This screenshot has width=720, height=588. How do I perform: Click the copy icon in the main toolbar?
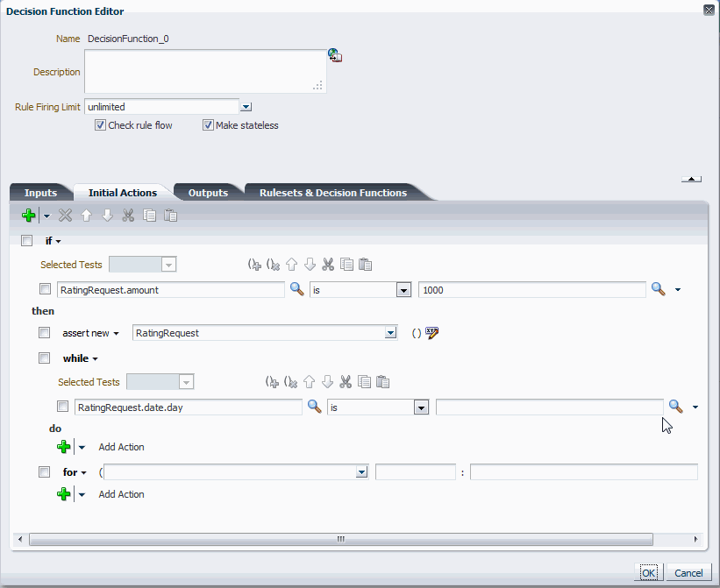point(149,215)
